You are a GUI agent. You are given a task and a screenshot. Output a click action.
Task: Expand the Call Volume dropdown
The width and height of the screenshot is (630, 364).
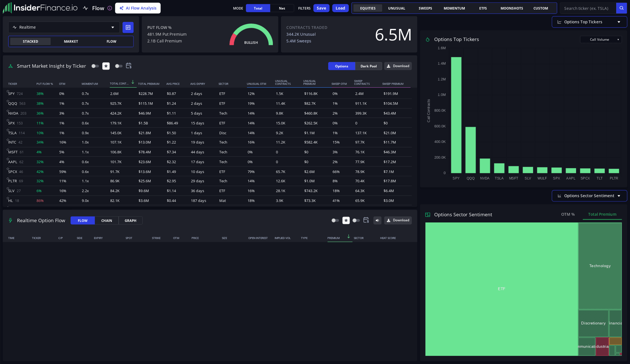(601, 40)
